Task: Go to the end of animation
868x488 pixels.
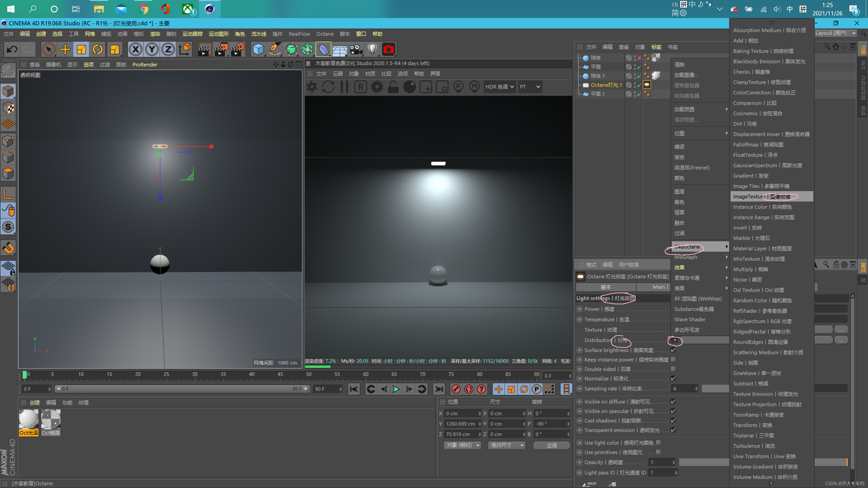Action: [439, 389]
